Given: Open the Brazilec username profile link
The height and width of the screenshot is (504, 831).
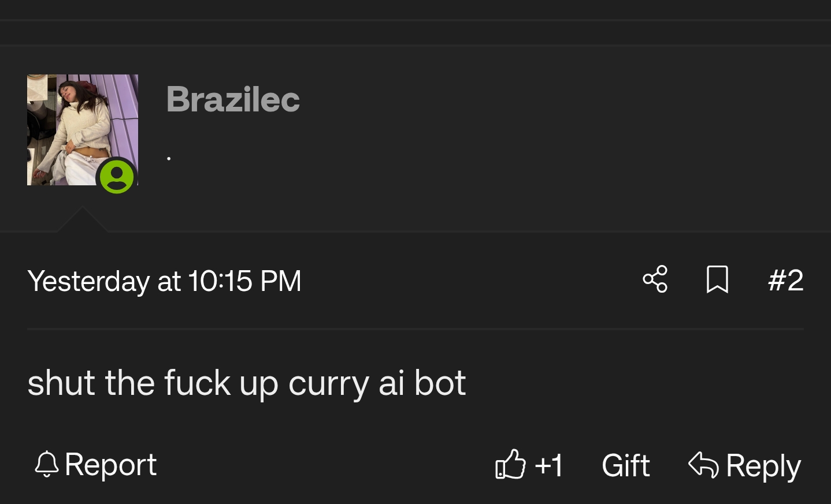Looking at the screenshot, I should (233, 99).
